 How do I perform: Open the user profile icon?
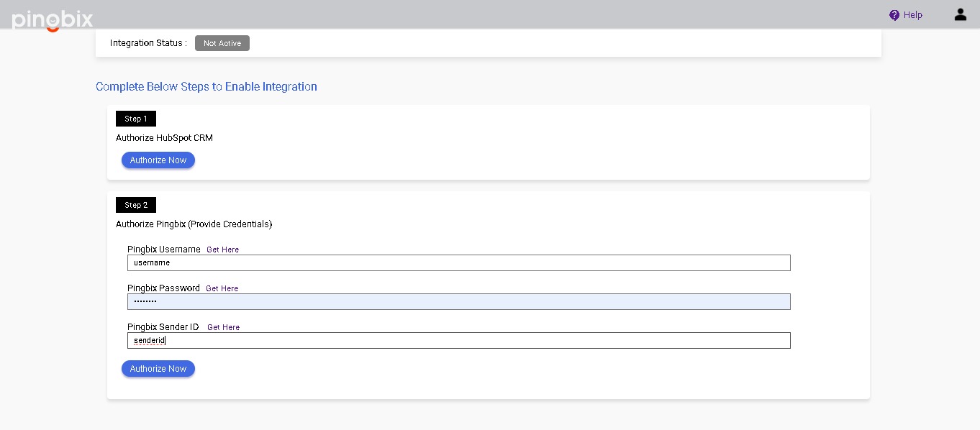[x=960, y=14]
